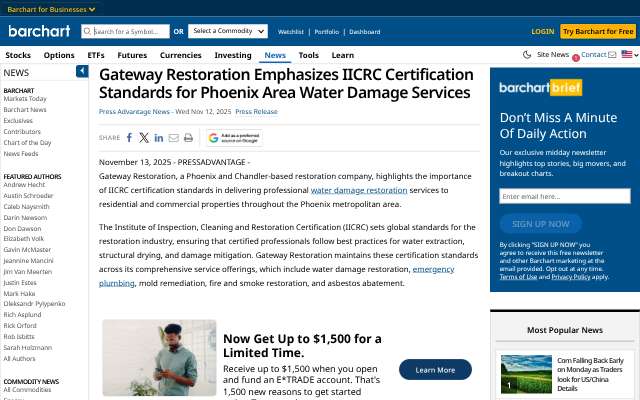Screen dimensions: 640x400
Task: Add as preferred source on Google
Action: 234,138
